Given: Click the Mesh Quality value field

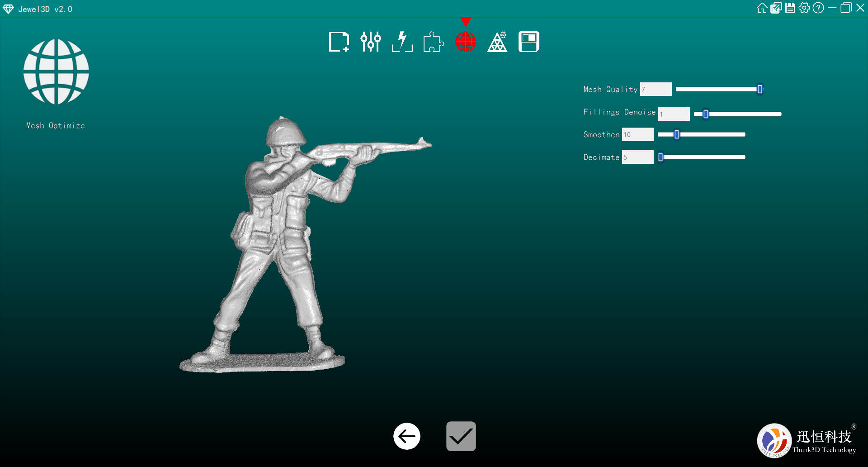Looking at the screenshot, I should click(656, 89).
